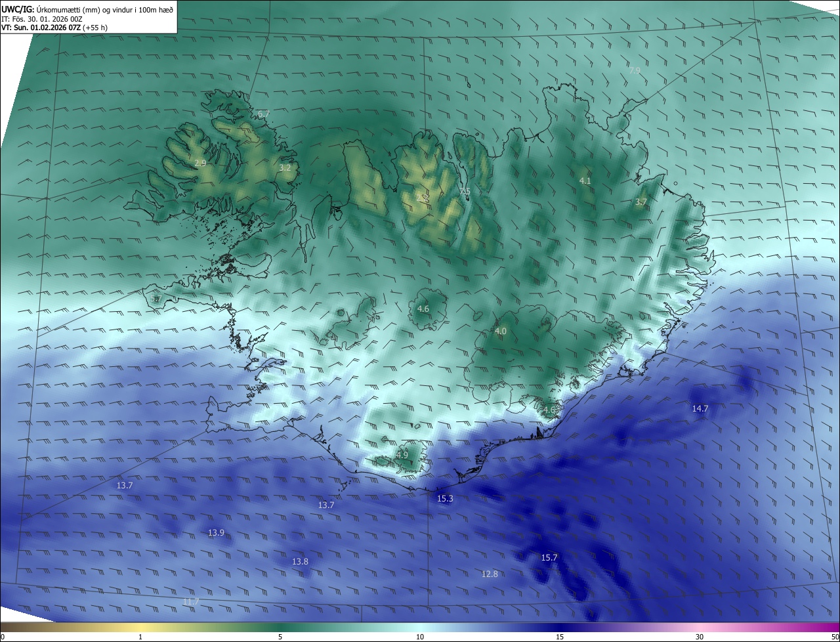Click the 'IT: Fös. 30. 01. 2026 00Z' line
Image resolution: width=840 pixels, height=642 pixels.
click(x=42, y=19)
